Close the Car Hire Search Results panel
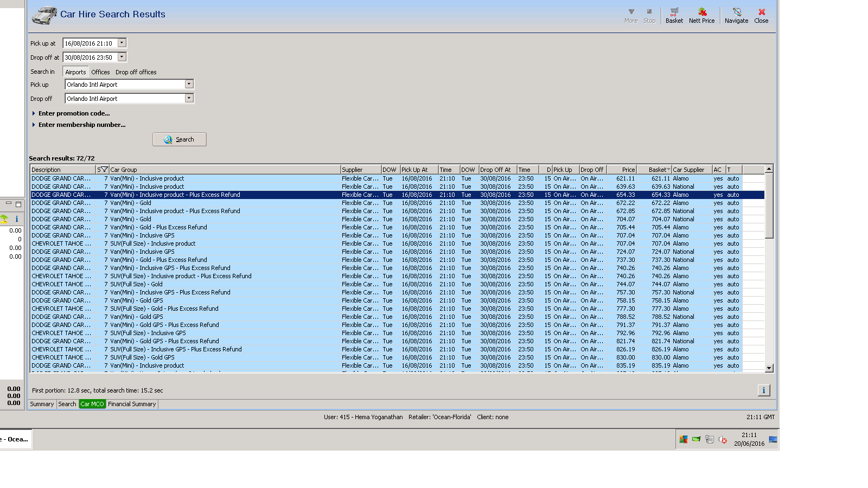868x488 pixels. (x=761, y=16)
